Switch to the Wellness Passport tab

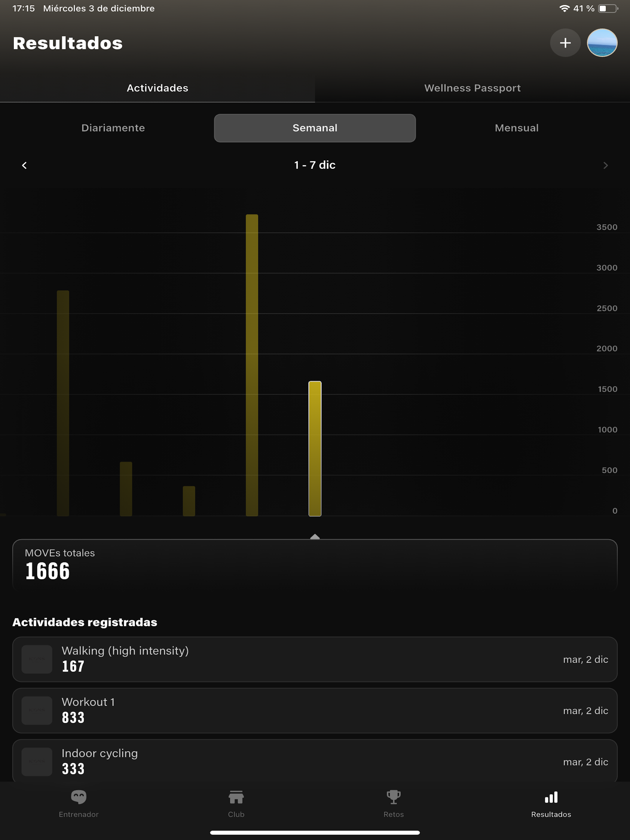click(x=472, y=88)
